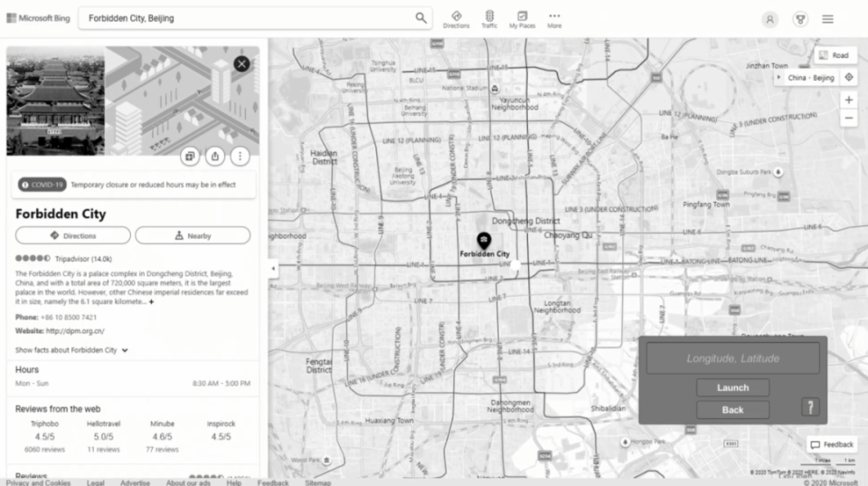Image resolution: width=868 pixels, height=486 pixels.
Task: Click the Launch button
Action: pos(733,388)
